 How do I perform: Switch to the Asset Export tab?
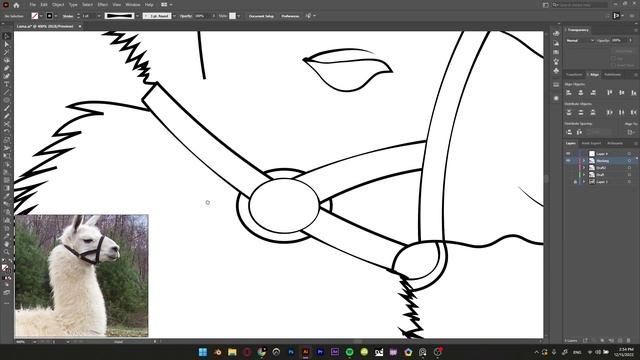click(591, 143)
